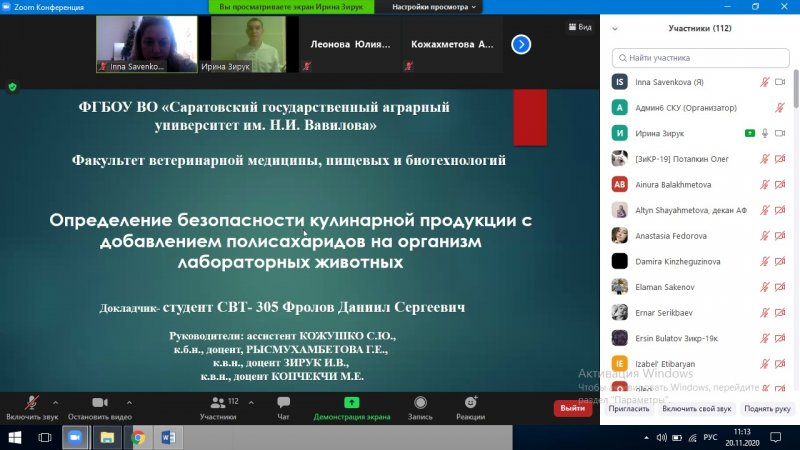Click Потапкин Олег muted microphone icon
This screenshot has height=450, width=800.
point(764,159)
